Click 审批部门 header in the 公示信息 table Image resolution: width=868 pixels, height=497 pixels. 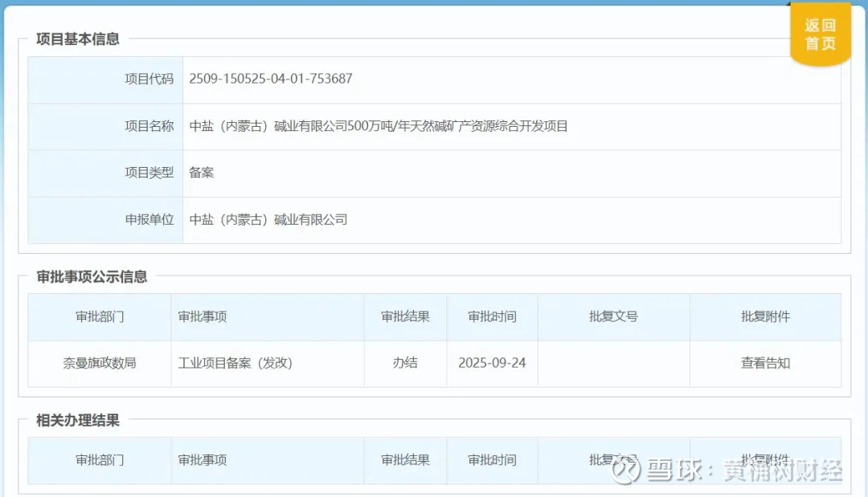(100, 317)
